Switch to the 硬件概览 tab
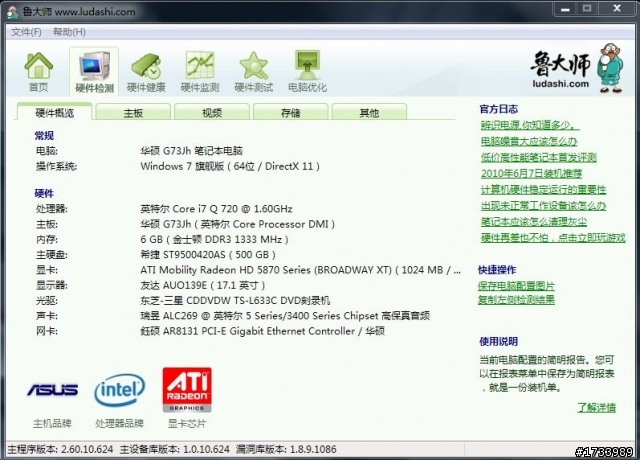The width and height of the screenshot is (640, 460). point(54,112)
